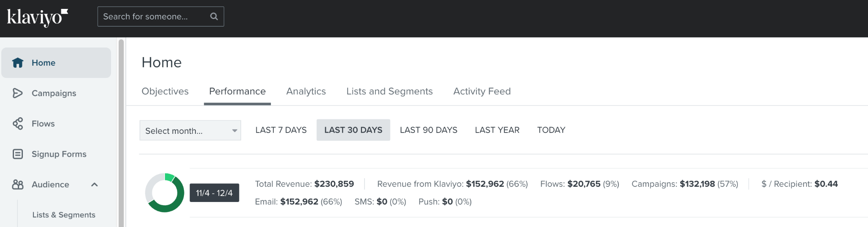Click the Signup Forms icon

[x=17, y=154]
